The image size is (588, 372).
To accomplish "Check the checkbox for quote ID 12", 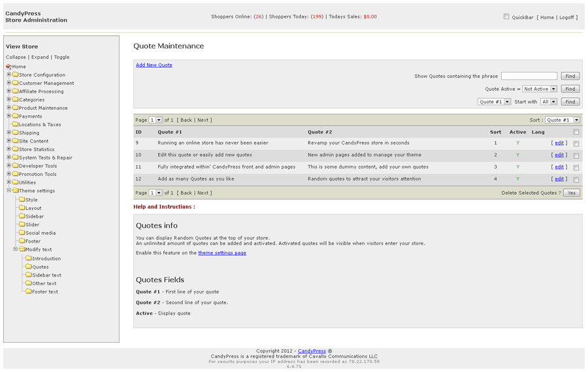I will pos(576,179).
